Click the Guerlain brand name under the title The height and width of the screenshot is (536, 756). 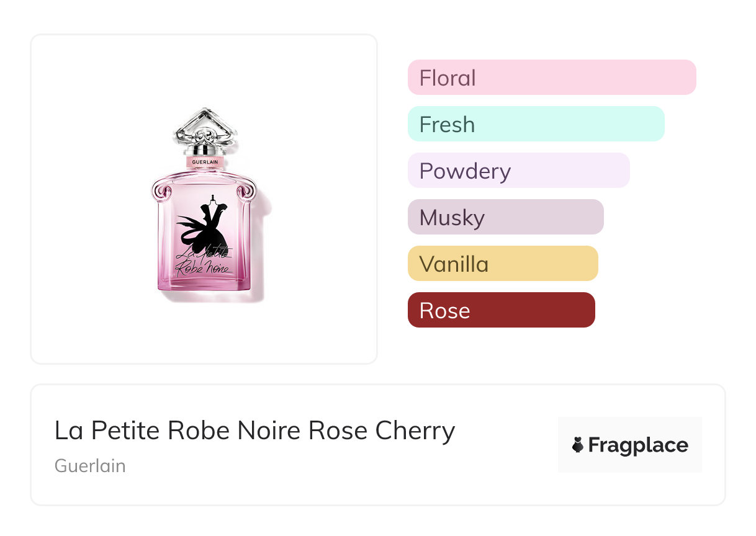pos(90,466)
